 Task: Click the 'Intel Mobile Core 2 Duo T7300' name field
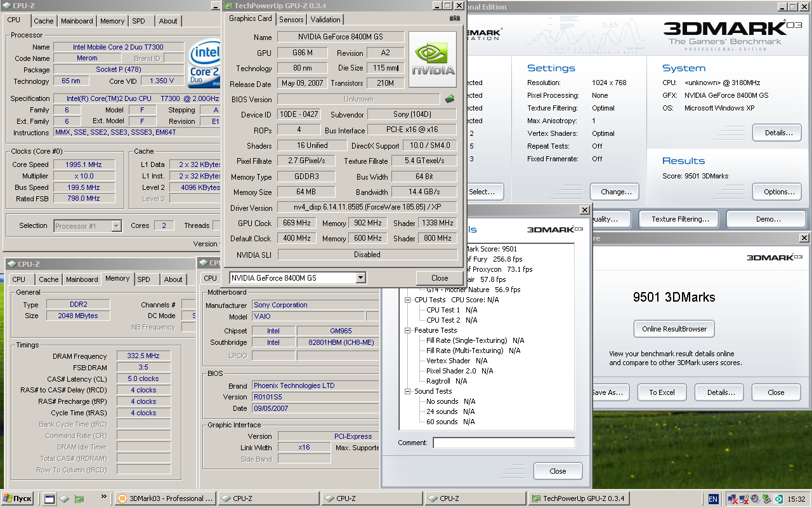coord(119,47)
